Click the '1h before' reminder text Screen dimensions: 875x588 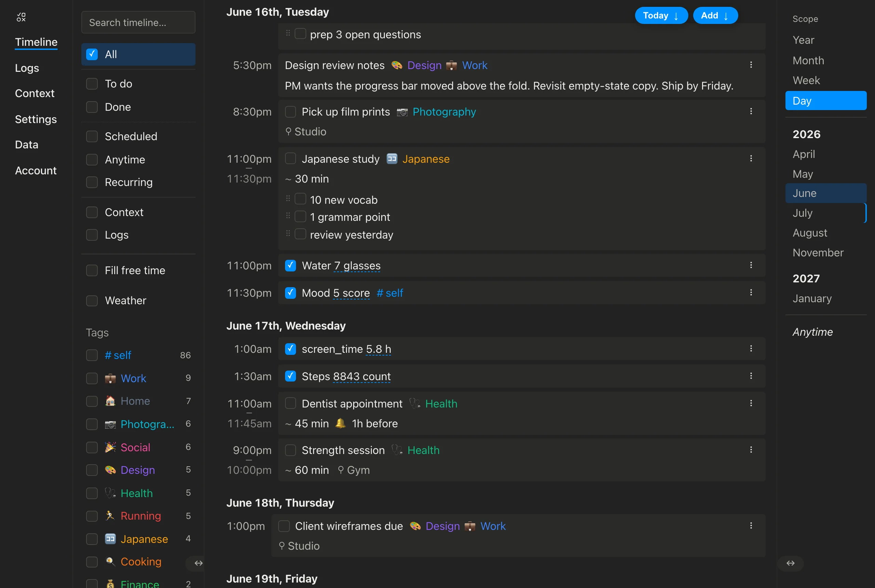(375, 424)
